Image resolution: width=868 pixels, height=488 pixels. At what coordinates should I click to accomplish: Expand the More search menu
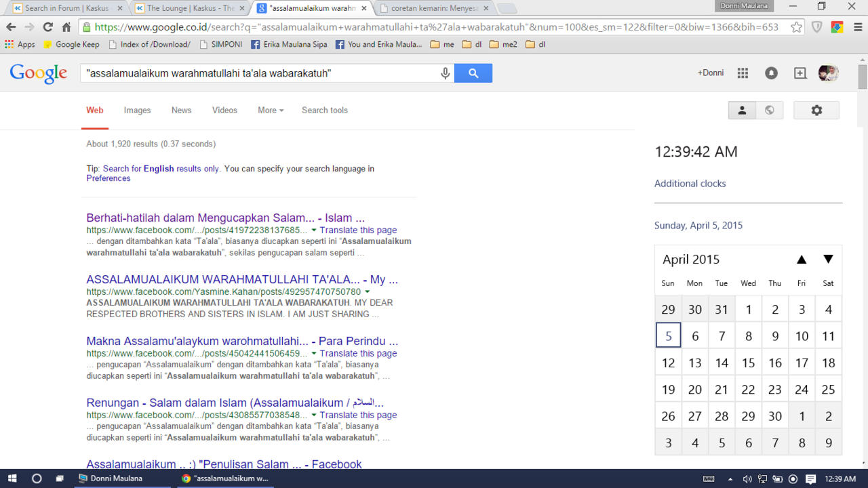271,110
